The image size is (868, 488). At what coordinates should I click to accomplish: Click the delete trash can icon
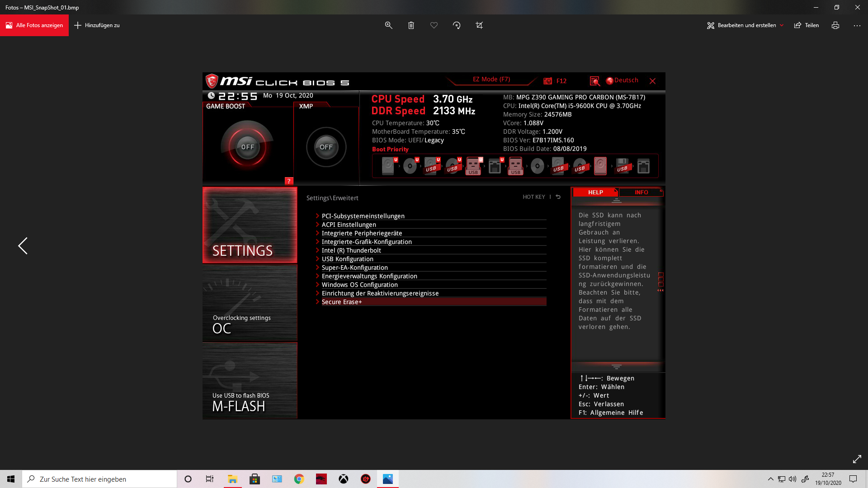[411, 25]
